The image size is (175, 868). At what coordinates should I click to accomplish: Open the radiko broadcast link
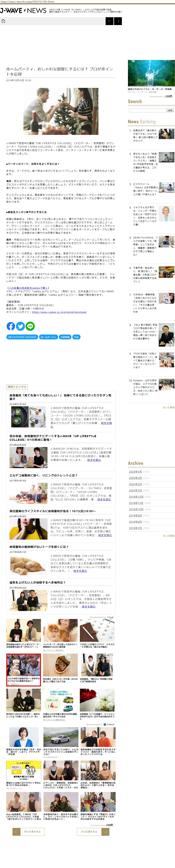point(29,288)
